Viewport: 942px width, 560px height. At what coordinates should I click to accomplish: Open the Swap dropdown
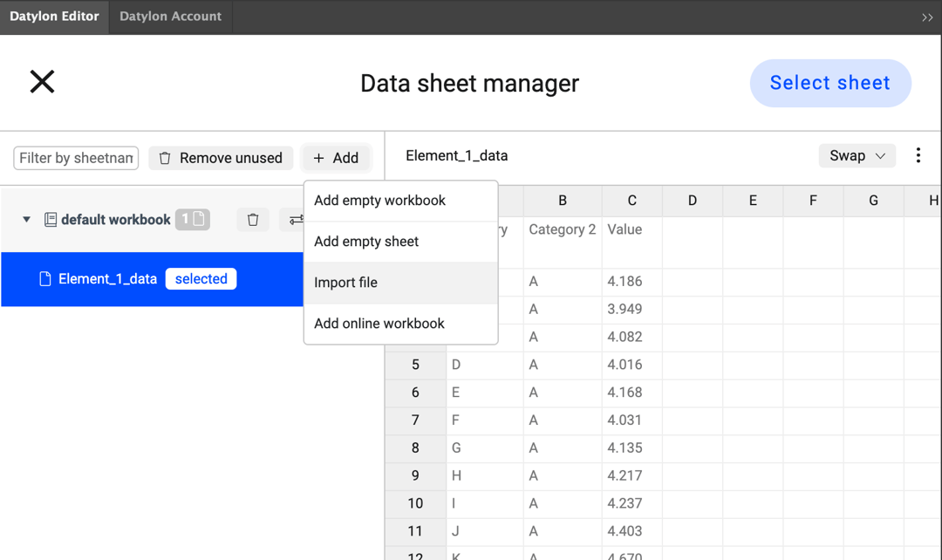[857, 155]
